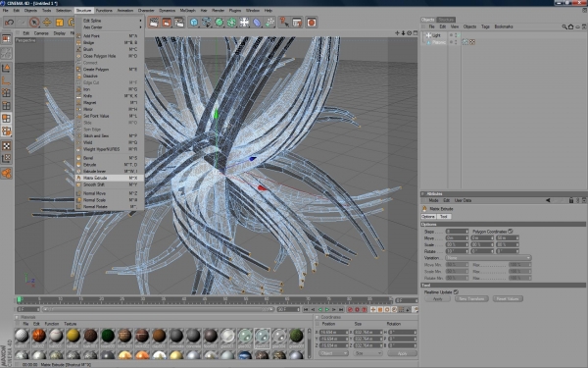Screen dimensions: 588x368
Task: Click the Position X input field
Action: (x=334, y=333)
